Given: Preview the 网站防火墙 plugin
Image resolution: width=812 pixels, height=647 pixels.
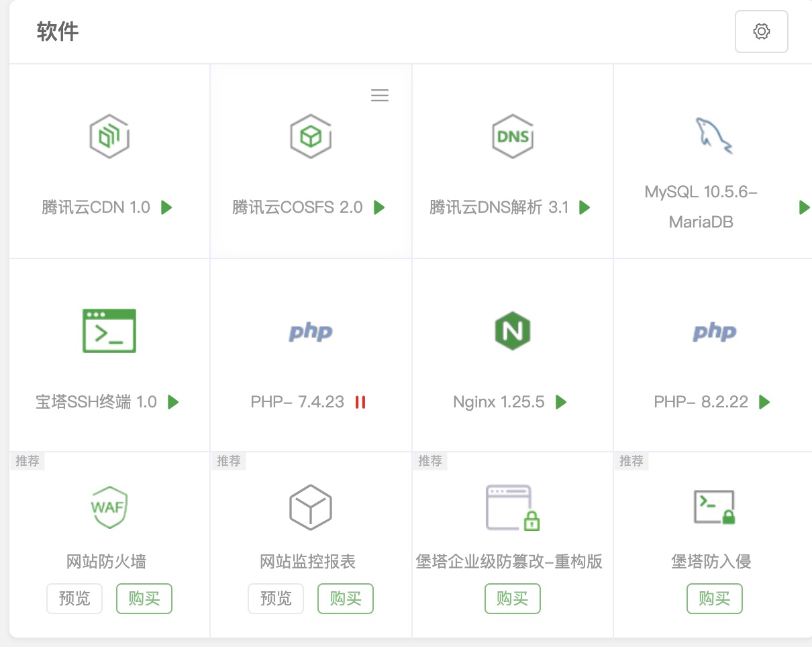Looking at the screenshot, I should (74, 599).
